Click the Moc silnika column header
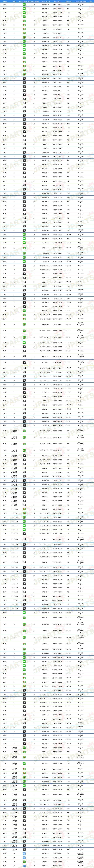Image resolution: width=94 pixels, height=868 pixels. point(57,1)
